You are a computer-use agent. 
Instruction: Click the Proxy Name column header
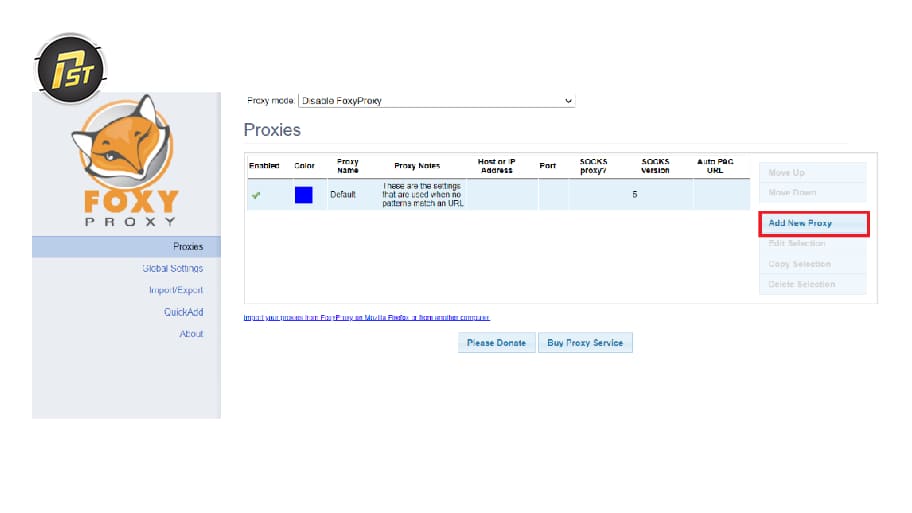pos(348,166)
